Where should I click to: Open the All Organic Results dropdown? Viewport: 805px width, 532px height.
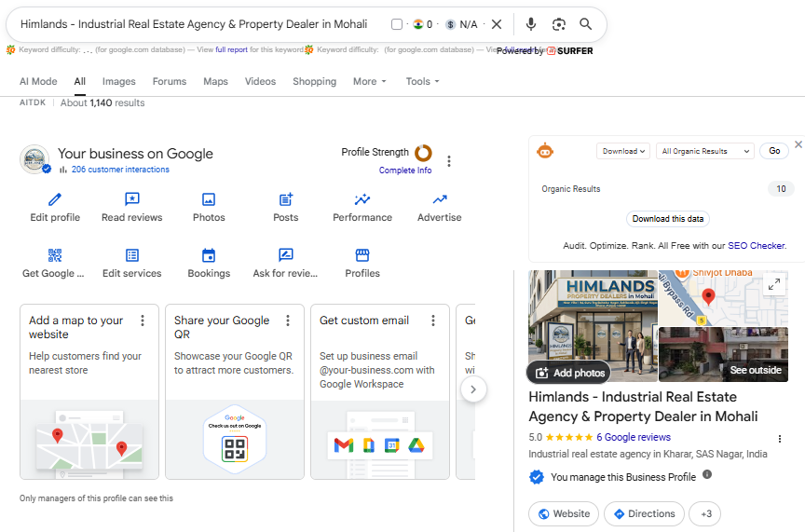click(x=705, y=151)
